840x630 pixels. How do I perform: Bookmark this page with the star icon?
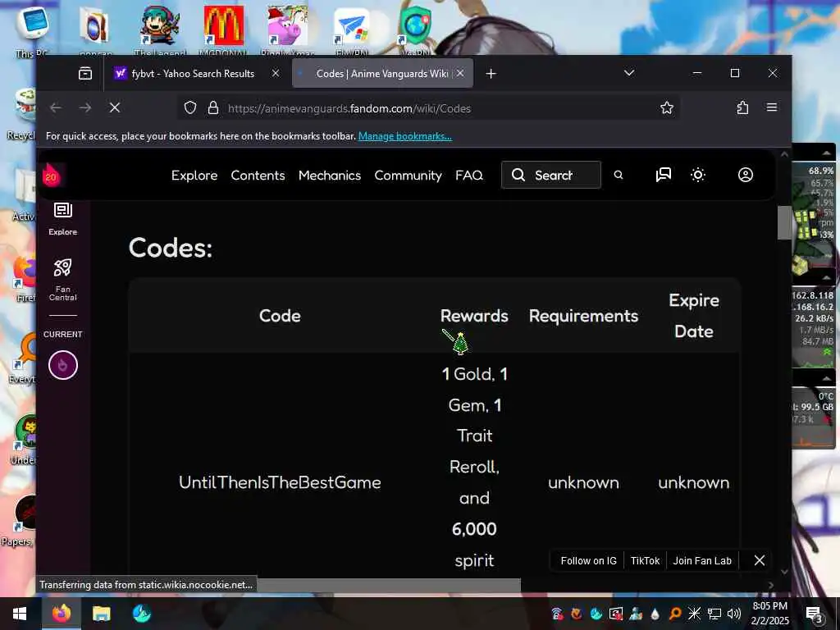pos(666,107)
